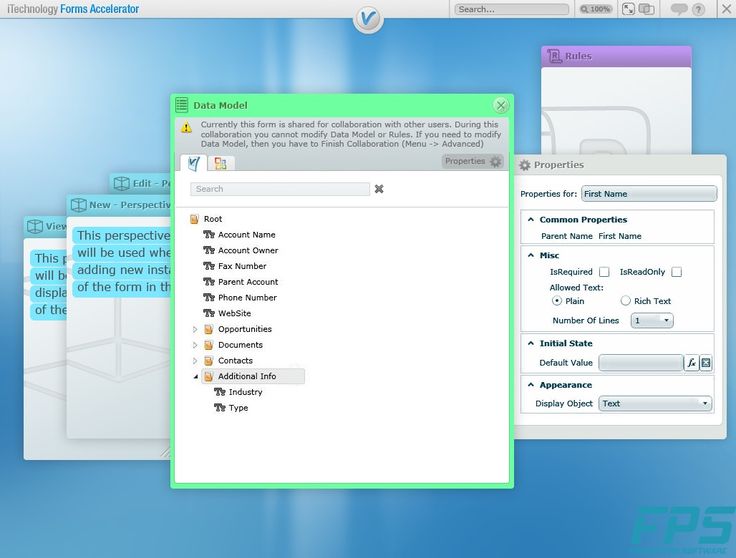Click the text-type icon beside Account Name
Image resolution: width=736 pixels, height=558 pixels.
click(209, 235)
